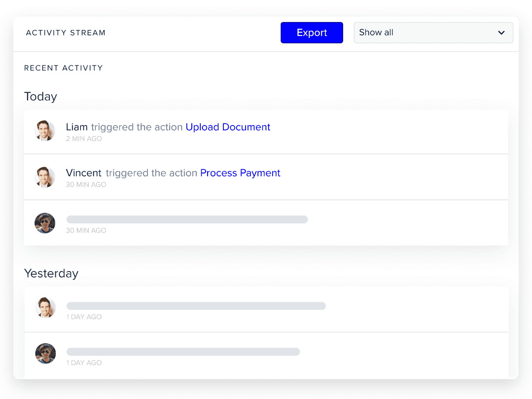Open the Show all filter dropdown
This screenshot has width=532, height=399.
click(x=433, y=33)
